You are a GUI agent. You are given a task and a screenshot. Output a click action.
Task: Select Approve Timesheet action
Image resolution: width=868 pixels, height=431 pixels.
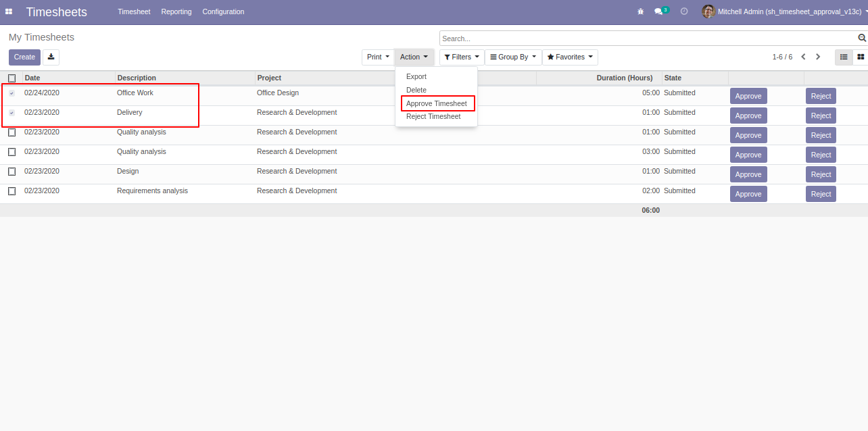(x=437, y=103)
